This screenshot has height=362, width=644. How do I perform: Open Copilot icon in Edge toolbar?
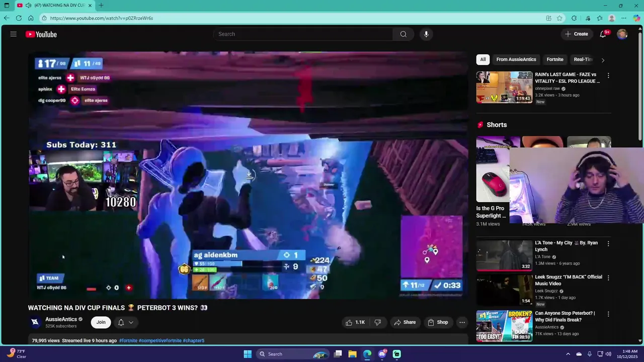pyautogui.click(x=637, y=18)
